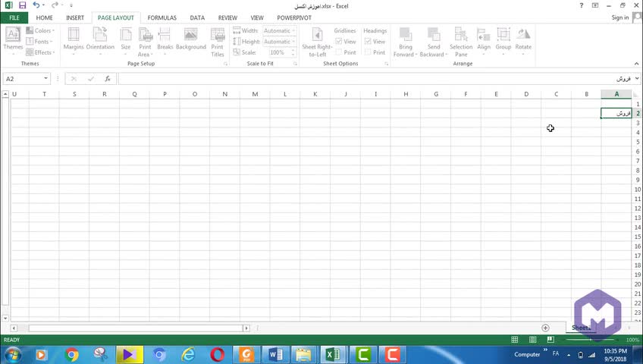
Task: Open Page Setup dialog launcher
Action: coord(225,64)
